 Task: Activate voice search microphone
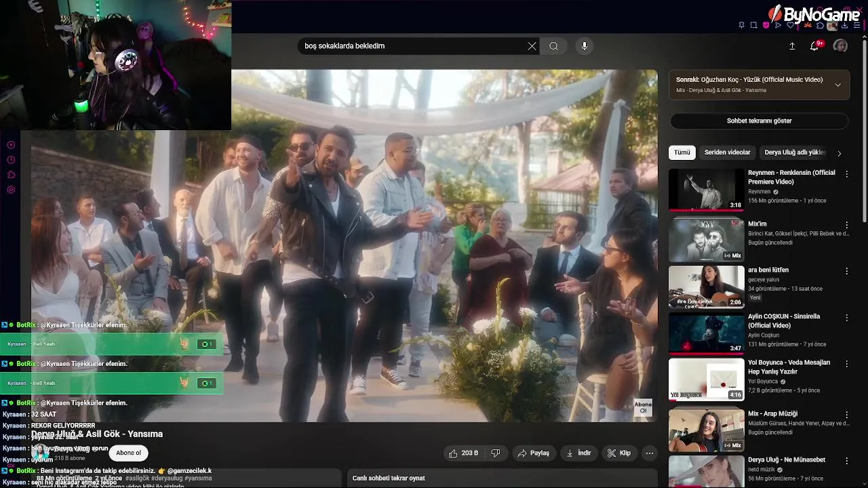pyautogui.click(x=585, y=46)
